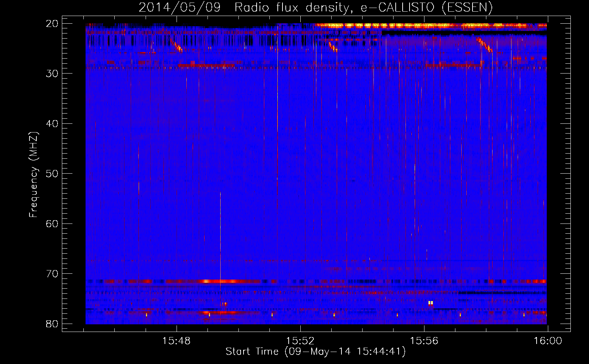Viewport: 589px width, 364px height.
Task: Click the 'Frequency (MHZ)' axis label
Action: tap(33, 175)
